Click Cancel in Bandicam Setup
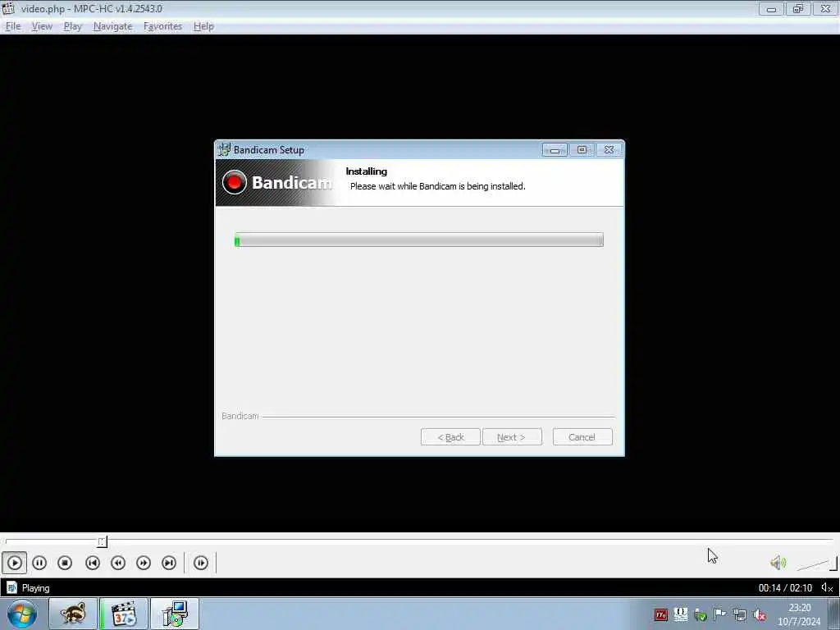 (582, 437)
